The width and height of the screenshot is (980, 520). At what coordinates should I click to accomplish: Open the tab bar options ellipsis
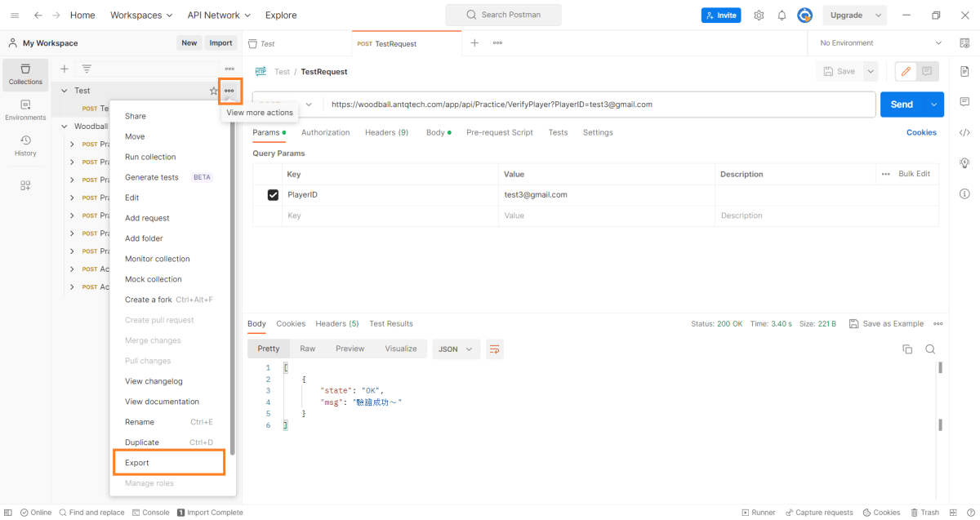tap(497, 42)
